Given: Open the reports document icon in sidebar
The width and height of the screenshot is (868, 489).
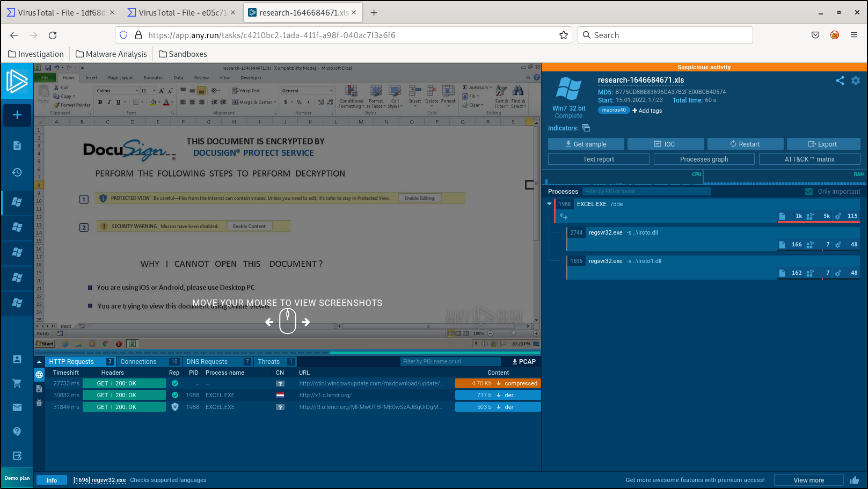Looking at the screenshot, I should (x=17, y=145).
